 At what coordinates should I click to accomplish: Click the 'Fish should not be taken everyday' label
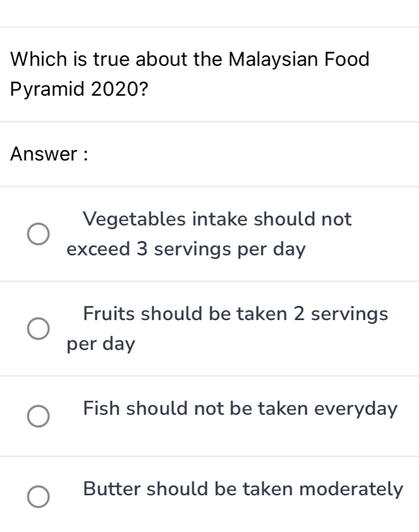click(x=240, y=408)
